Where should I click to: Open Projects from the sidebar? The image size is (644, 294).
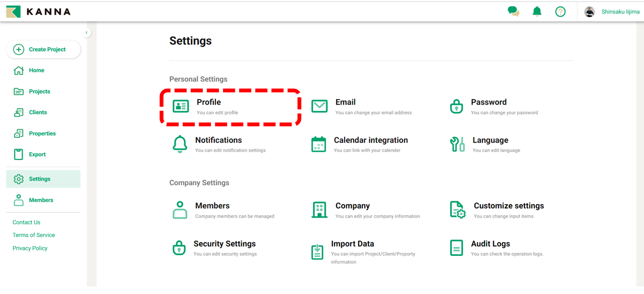39,92
